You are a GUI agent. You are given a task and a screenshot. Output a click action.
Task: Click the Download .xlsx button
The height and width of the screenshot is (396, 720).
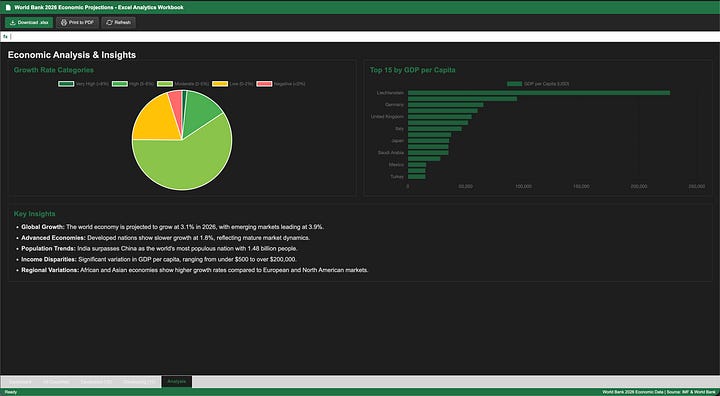[x=29, y=23]
